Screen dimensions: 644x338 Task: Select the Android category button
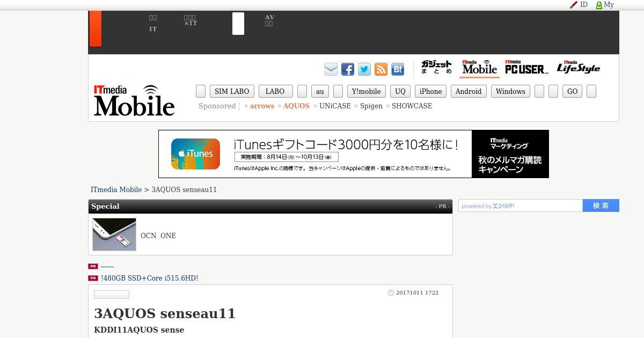(x=469, y=91)
